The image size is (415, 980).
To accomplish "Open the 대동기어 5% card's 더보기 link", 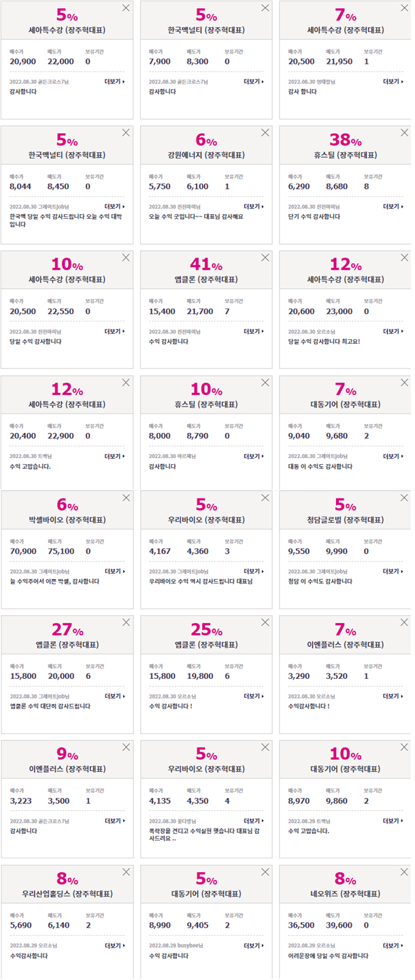I will click(254, 946).
